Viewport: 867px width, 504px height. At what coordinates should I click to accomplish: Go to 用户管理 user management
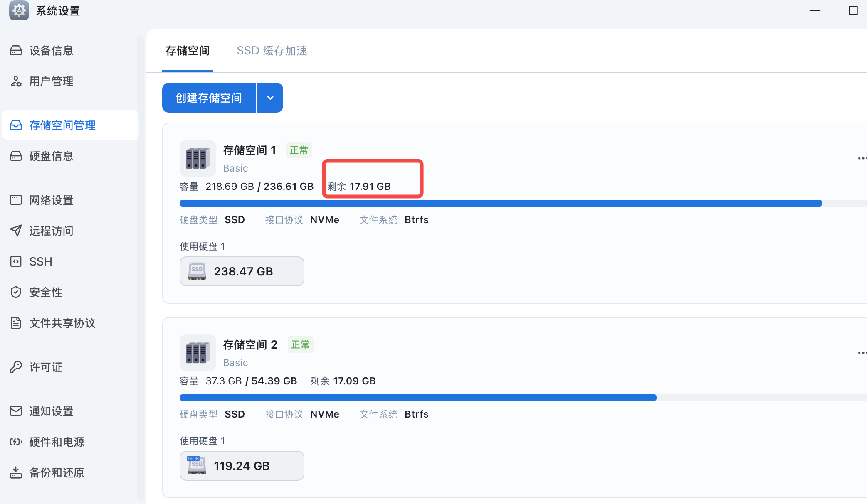tap(51, 81)
